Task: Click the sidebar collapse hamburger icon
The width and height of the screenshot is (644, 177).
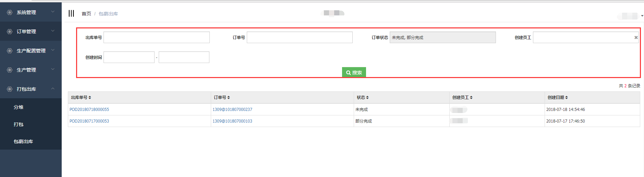Action: 71,13
